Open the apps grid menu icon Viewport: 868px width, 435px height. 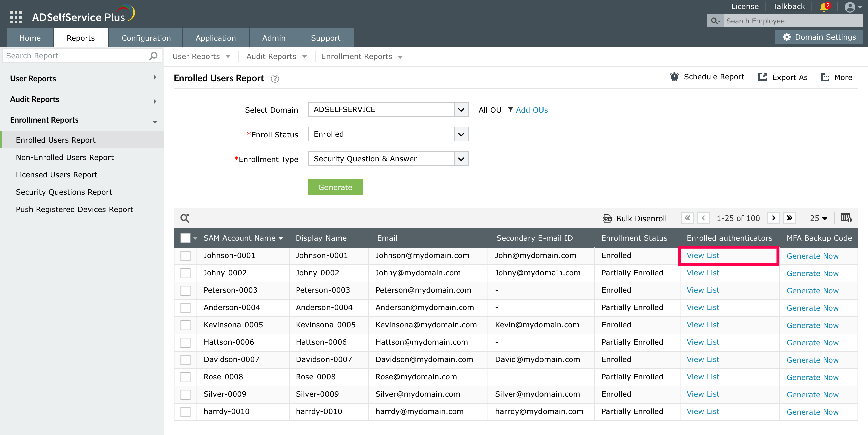click(16, 17)
